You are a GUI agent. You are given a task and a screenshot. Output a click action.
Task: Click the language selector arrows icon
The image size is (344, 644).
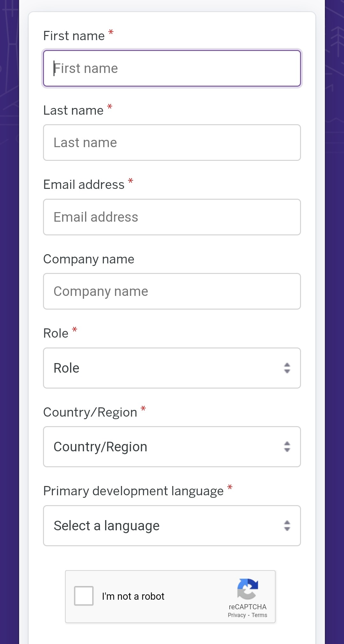tap(287, 526)
